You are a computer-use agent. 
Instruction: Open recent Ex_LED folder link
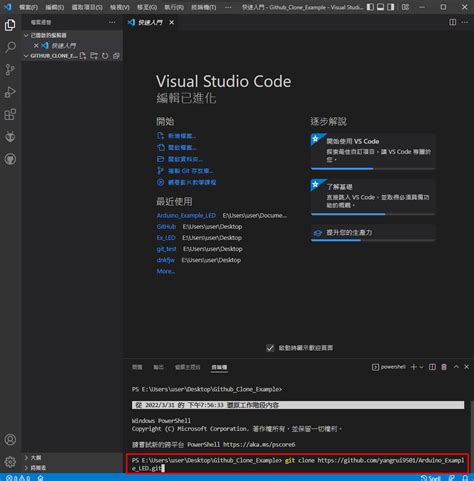(166, 238)
